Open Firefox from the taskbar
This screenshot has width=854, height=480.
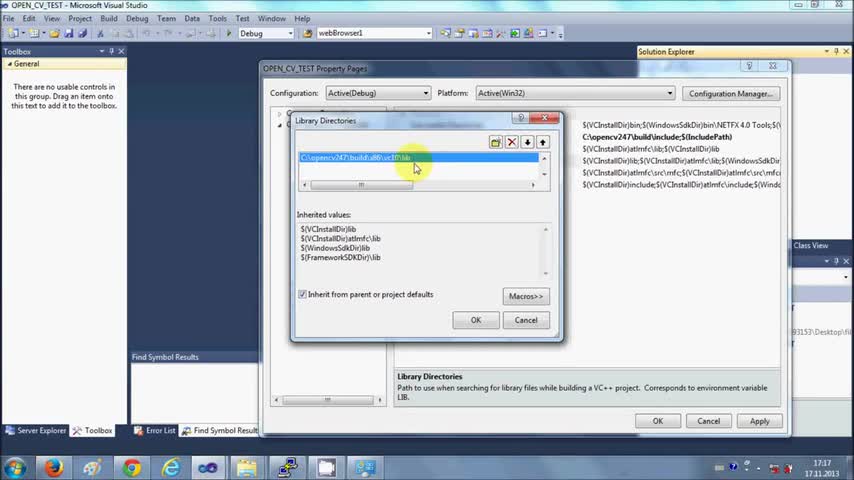coord(53,467)
